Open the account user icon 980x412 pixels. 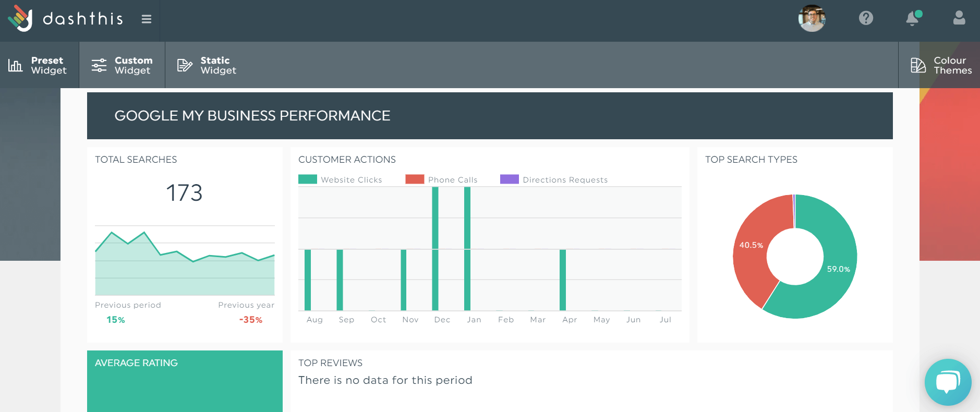click(x=959, y=18)
